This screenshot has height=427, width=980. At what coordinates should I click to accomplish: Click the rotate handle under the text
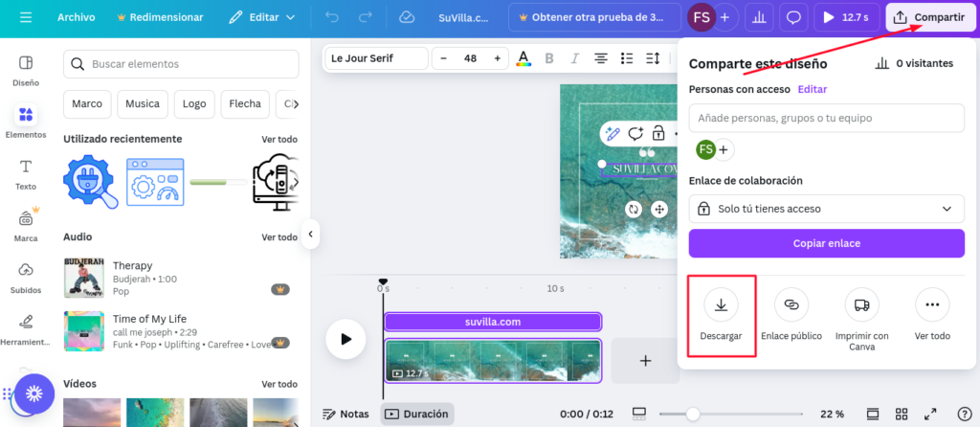[634, 209]
